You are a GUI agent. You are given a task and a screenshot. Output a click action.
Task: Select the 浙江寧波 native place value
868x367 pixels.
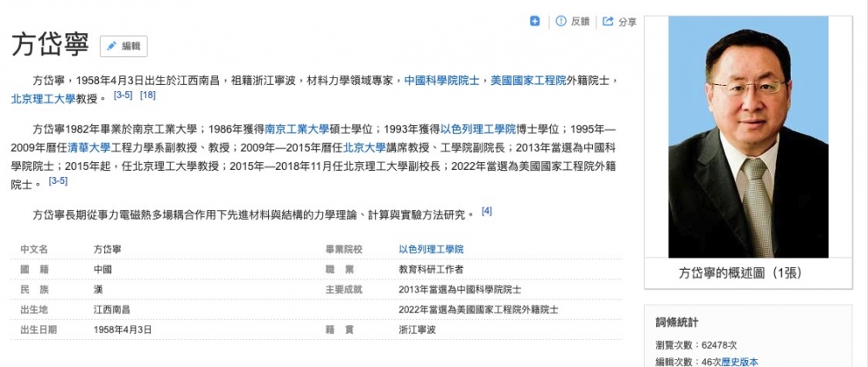click(417, 330)
